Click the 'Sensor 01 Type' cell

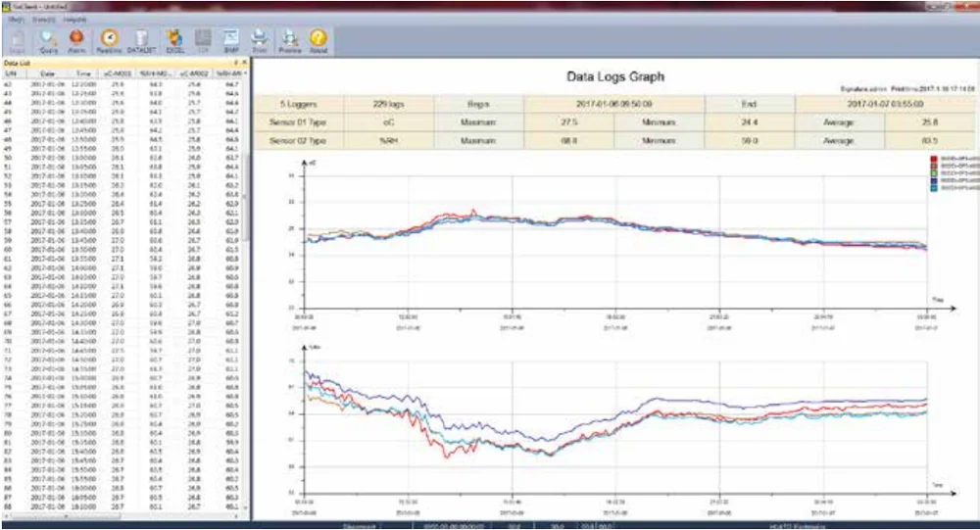point(299,122)
